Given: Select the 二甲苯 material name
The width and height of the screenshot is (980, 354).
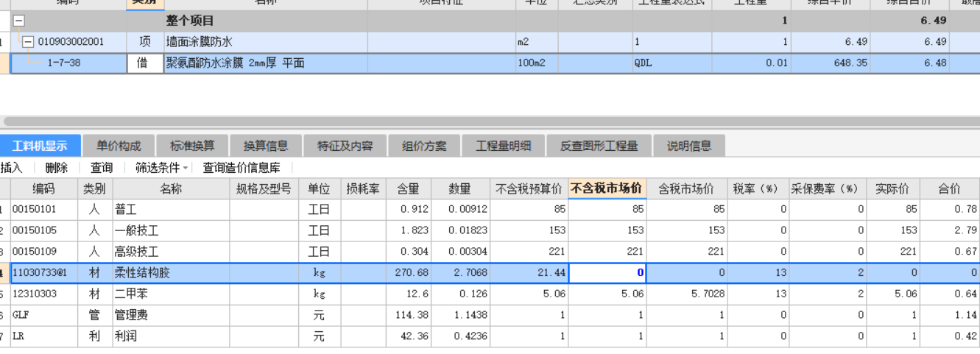Looking at the screenshot, I should point(132,294).
